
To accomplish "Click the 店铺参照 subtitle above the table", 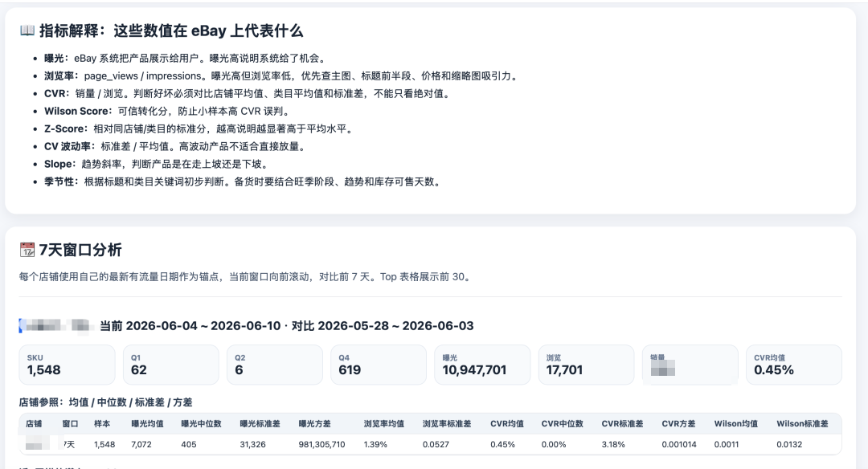I will (106, 402).
